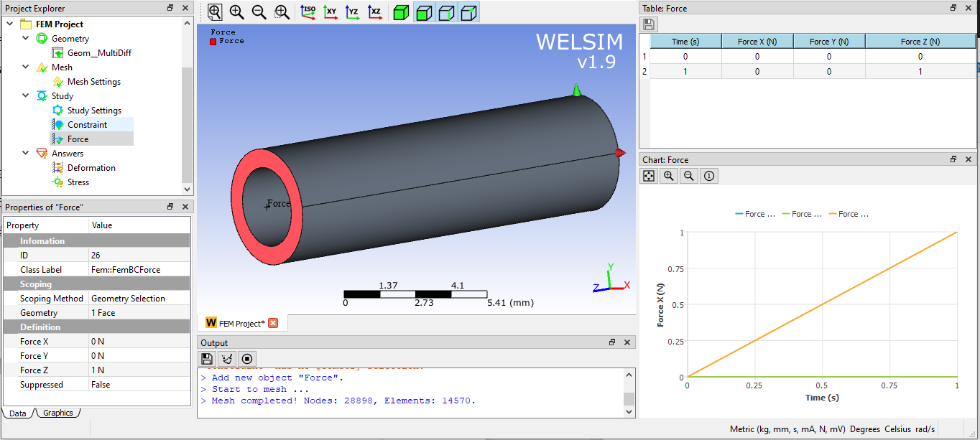
Task: Switch to the YZ plane view
Action: click(x=353, y=12)
